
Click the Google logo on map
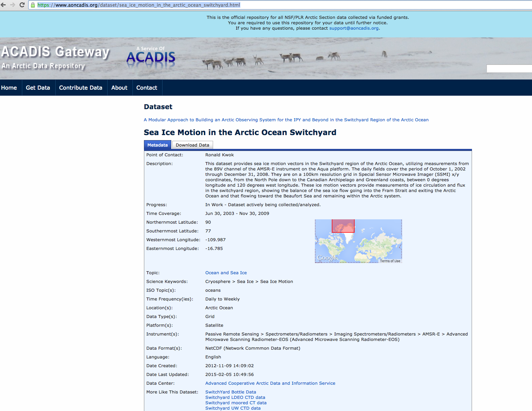(327, 258)
